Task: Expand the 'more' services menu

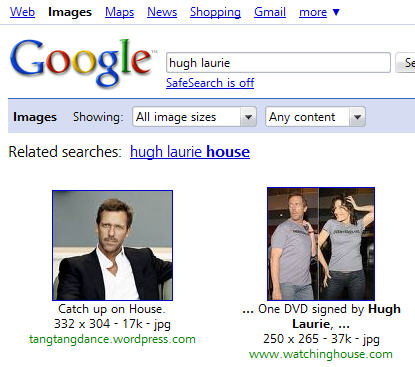Action: 319,12
